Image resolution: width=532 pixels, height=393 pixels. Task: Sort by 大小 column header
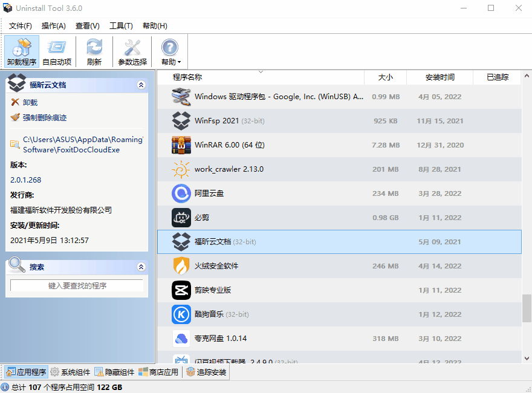(x=386, y=77)
